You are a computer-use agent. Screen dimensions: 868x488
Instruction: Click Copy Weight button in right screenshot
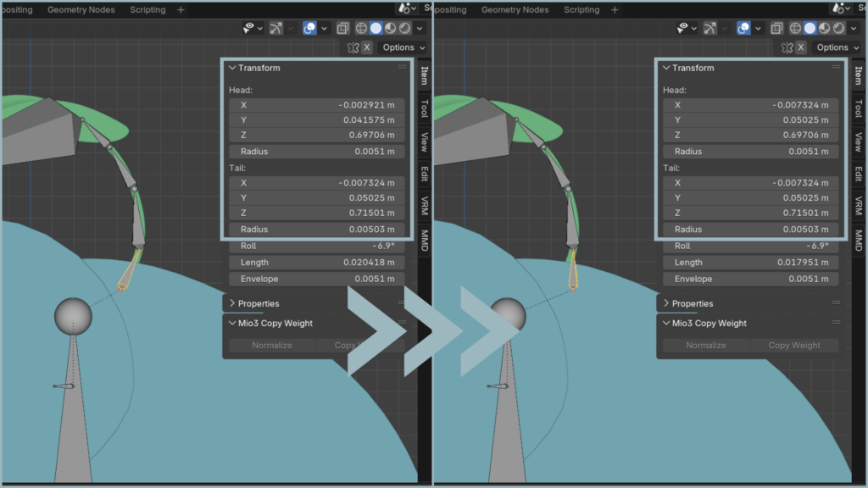point(794,346)
